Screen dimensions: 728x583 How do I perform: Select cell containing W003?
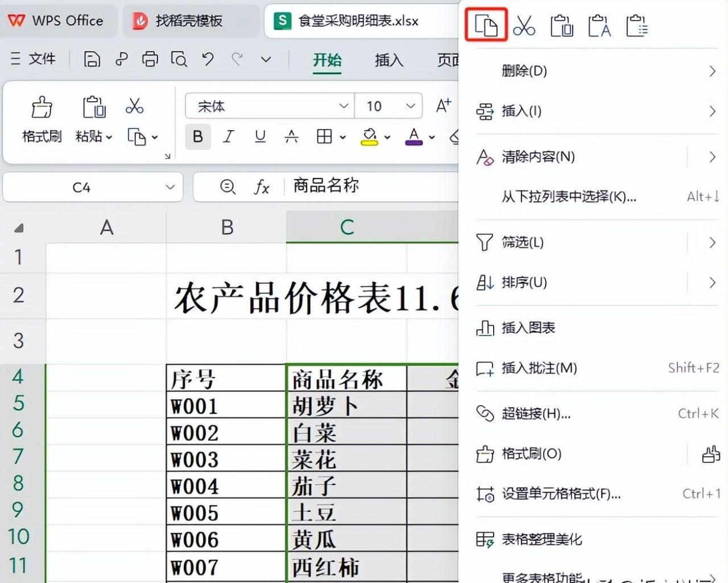tap(226, 459)
